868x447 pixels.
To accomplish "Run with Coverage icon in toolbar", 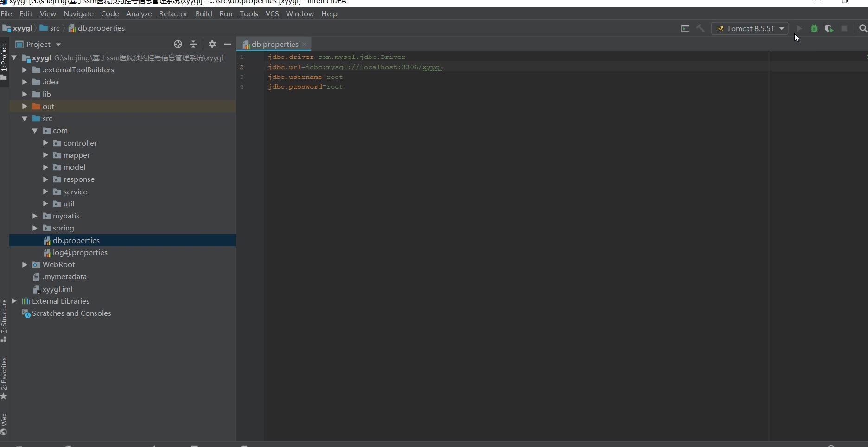I will (x=829, y=28).
